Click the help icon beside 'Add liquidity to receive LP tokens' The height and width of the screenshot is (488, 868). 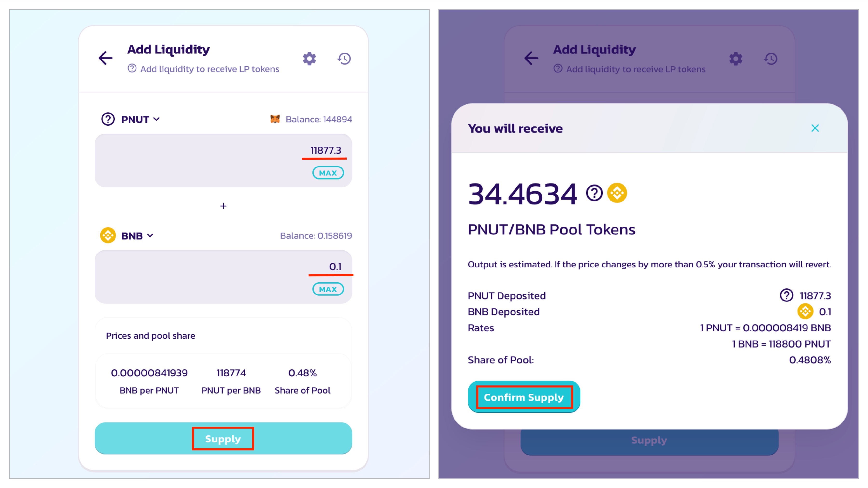tap(132, 68)
